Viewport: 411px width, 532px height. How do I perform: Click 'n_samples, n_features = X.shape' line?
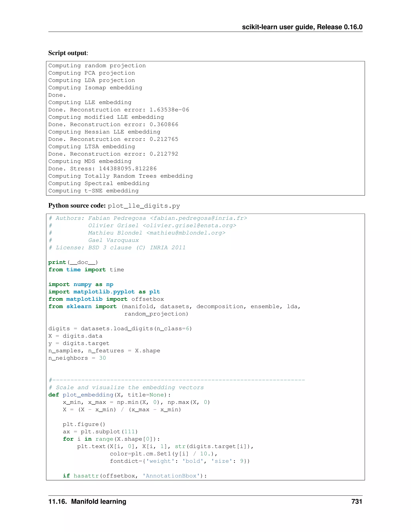[x=104, y=351]
